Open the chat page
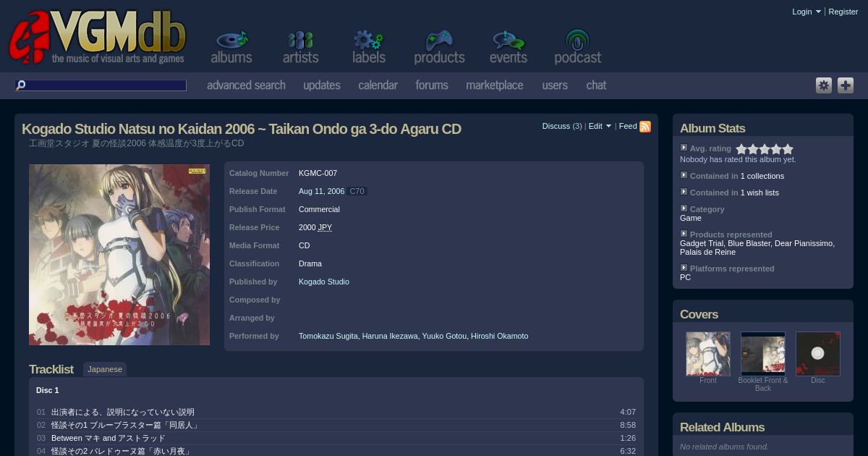Screen dimensions: 868x456 pyautogui.click(x=596, y=85)
